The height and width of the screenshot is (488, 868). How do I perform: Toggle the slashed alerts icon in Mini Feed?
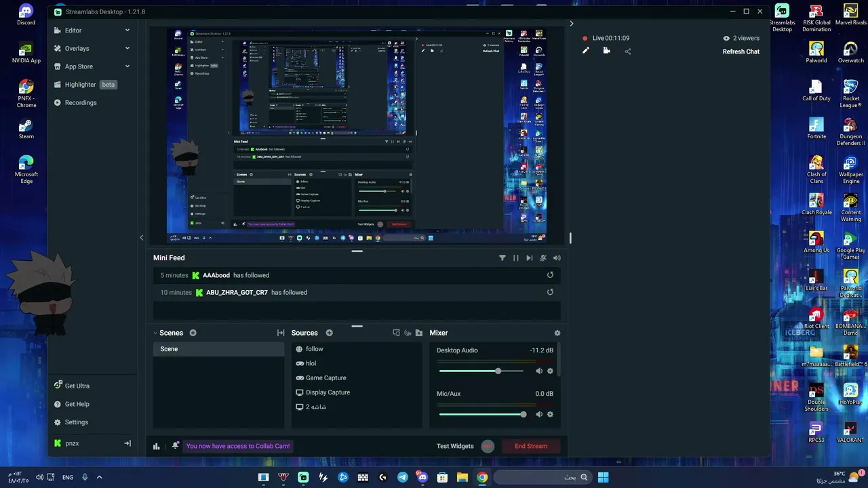(x=543, y=258)
